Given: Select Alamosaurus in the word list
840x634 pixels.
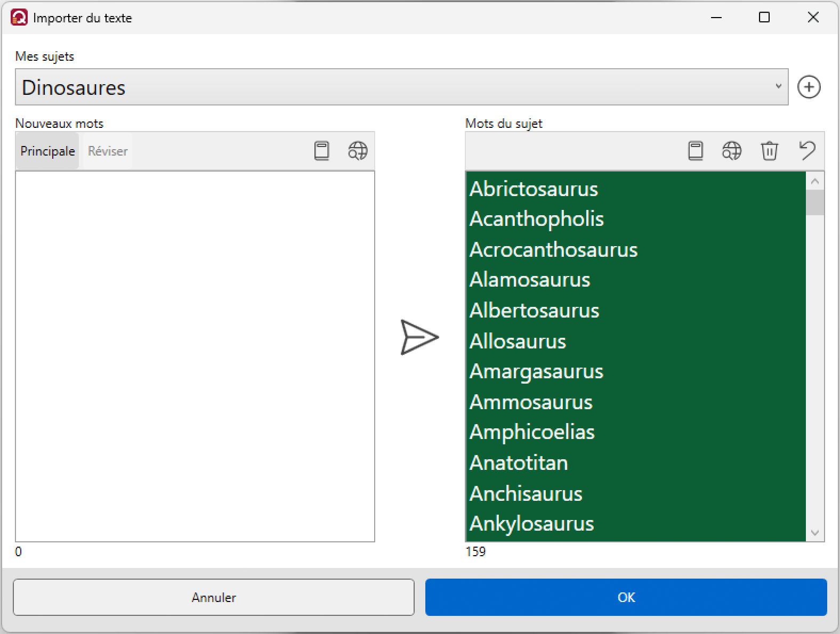Looking at the screenshot, I should click(635, 280).
